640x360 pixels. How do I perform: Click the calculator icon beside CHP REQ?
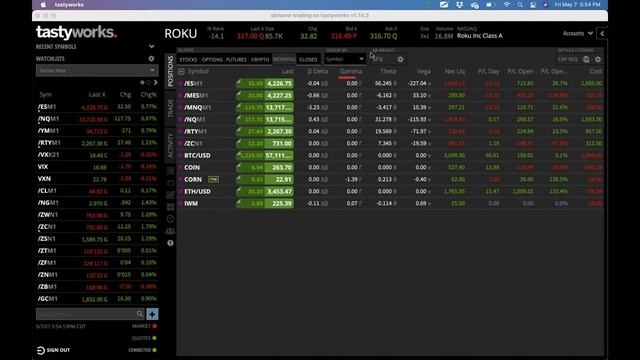coord(586,60)
